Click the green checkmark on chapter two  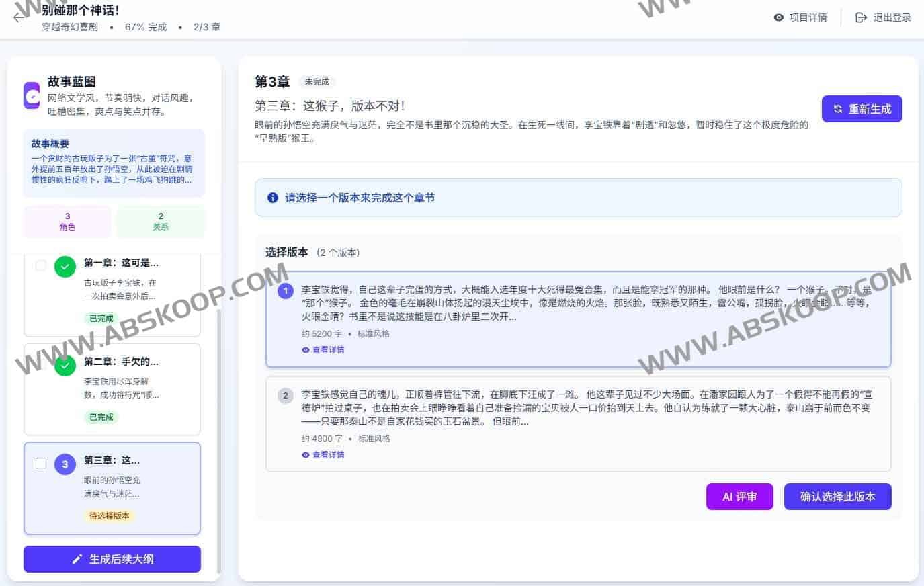(x=65, y=366)
